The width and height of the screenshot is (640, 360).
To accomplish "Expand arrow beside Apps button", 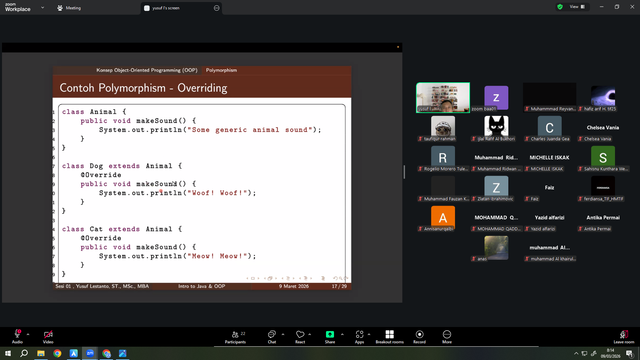I will [369, 334].
